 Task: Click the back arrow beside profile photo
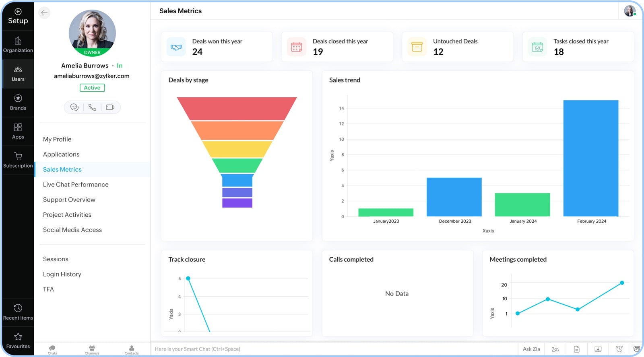44,13
